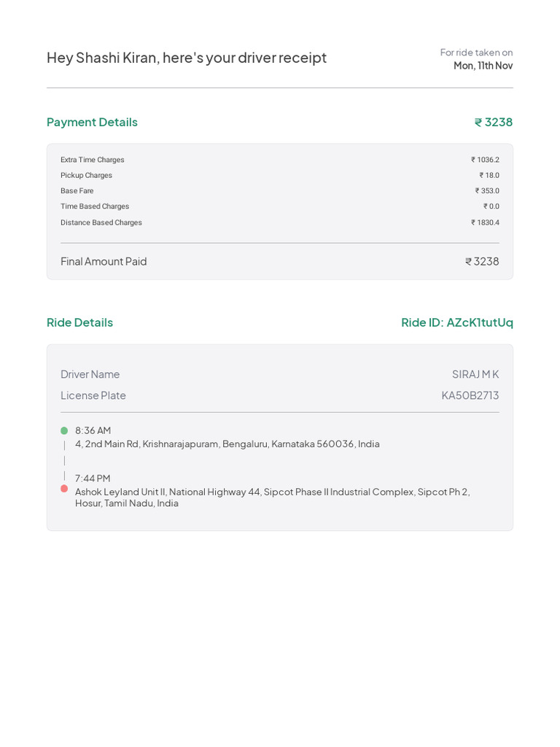Click the ₹ 3238 total beside Payment Details
Screen dimensions: 560x747
click(494, 122)
